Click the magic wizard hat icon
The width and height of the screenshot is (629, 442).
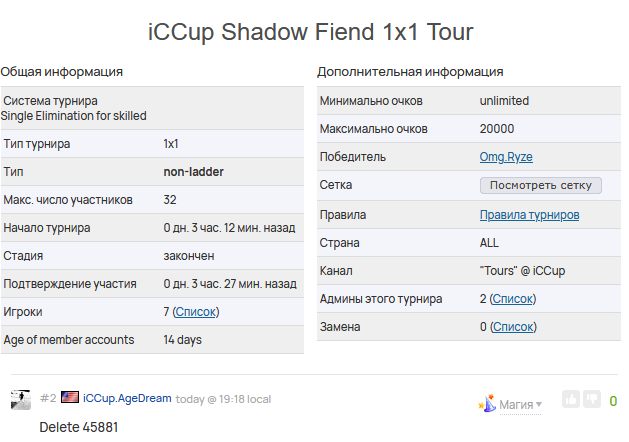[487, 403]
